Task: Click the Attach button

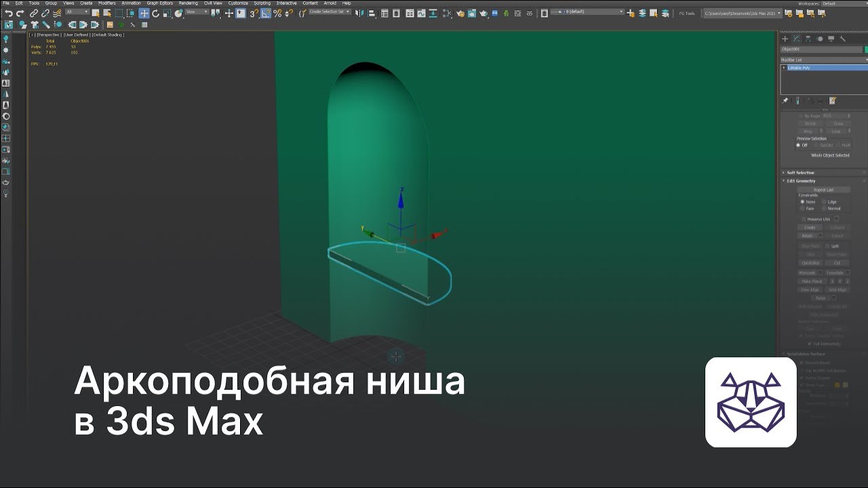Action: coord(807,235)
